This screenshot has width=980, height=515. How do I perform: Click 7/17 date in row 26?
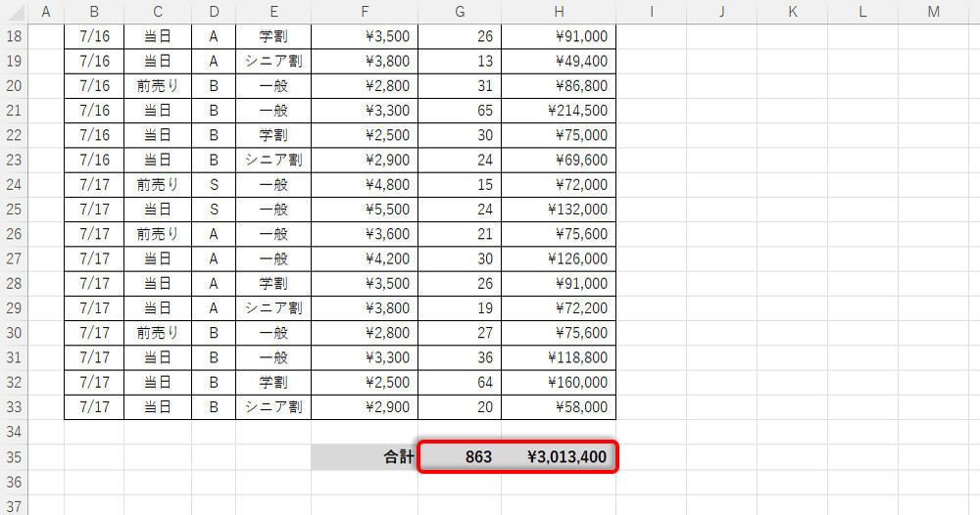click(94, 234)
